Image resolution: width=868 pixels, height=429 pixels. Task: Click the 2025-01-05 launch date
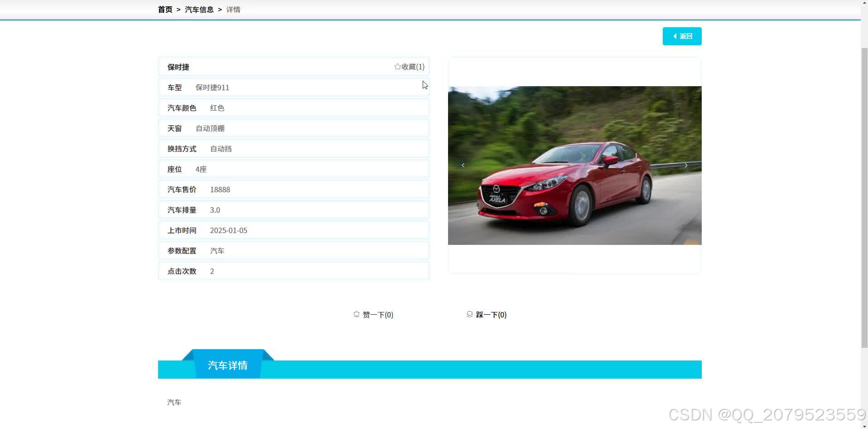[x=229, y=230]
